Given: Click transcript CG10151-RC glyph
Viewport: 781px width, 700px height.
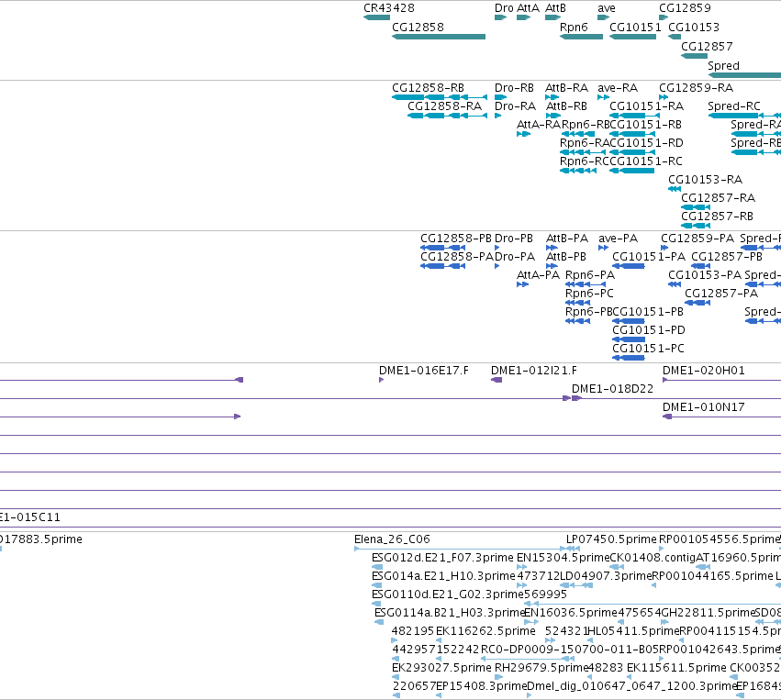Looking at the screenshot, I should [x=632, y=171].
